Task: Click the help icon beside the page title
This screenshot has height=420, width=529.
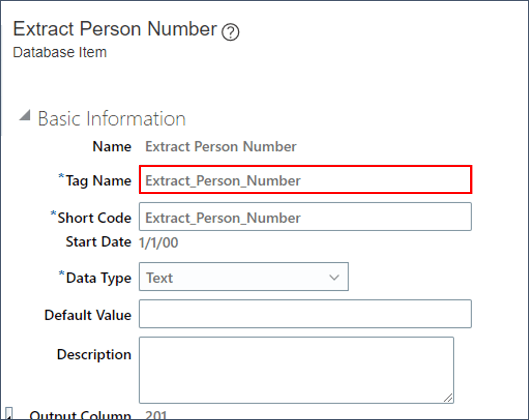Action: tap(230, 32)
